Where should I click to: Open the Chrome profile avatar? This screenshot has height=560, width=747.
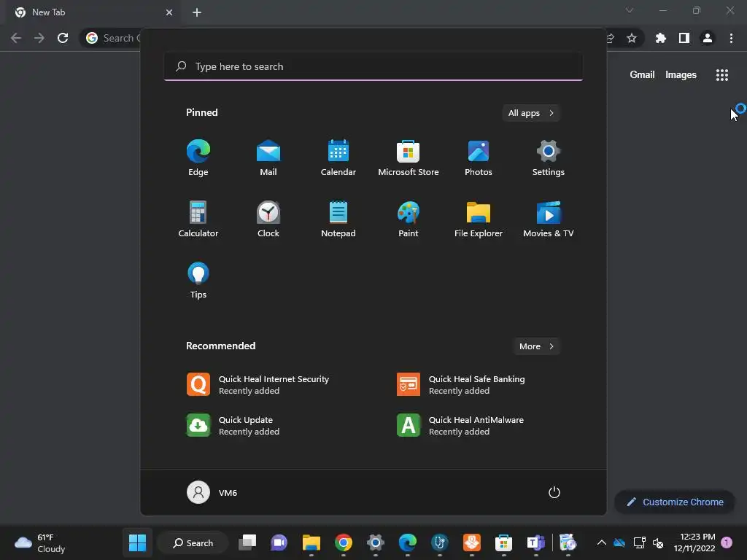point(708,38)
